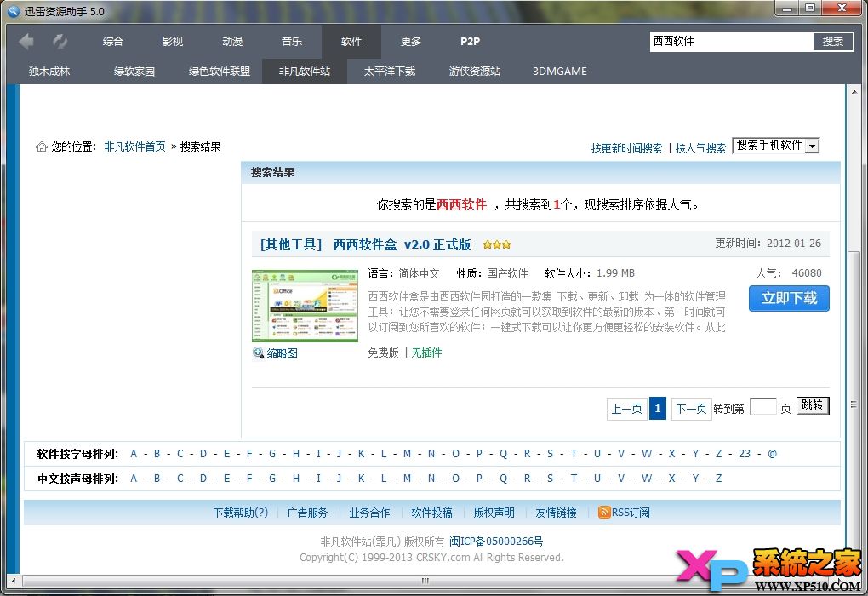
Task: Open the 非凡软件首页 breadcrumb link
Action: tap(135, 146)
